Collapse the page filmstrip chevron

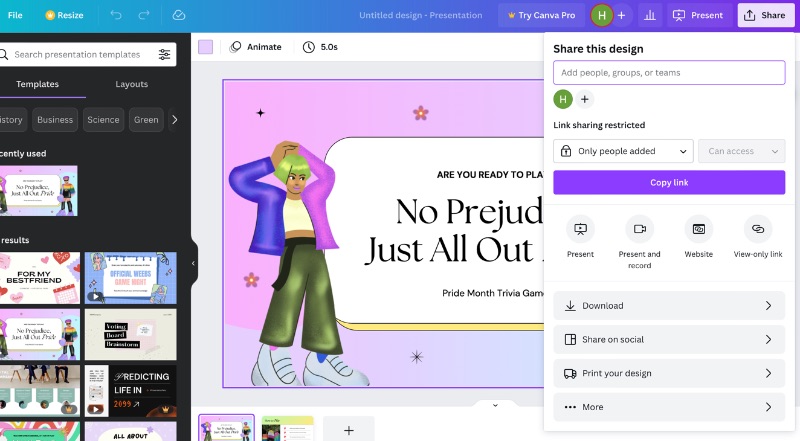click(x=495, y=405)
